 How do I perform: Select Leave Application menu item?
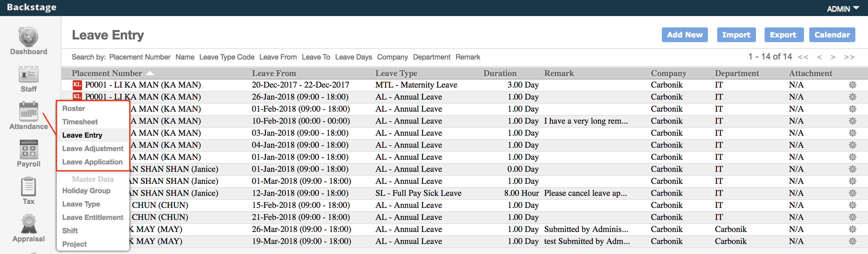click(x=92, y=162)
